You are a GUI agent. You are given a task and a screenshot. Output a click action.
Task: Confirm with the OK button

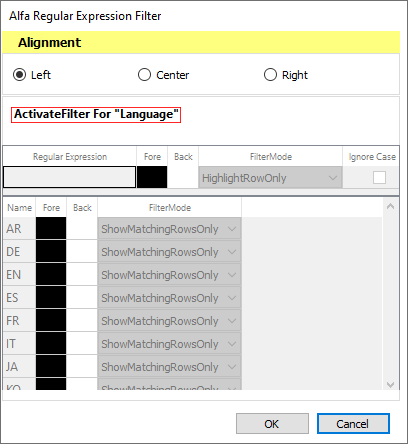pyautogui.click(x=272, y=424)
